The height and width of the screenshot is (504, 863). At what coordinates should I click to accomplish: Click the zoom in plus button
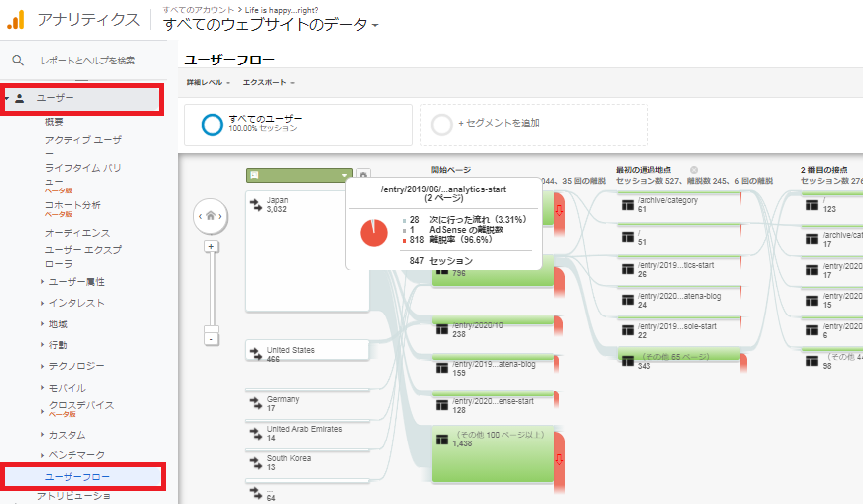click(x=211, y=246)
